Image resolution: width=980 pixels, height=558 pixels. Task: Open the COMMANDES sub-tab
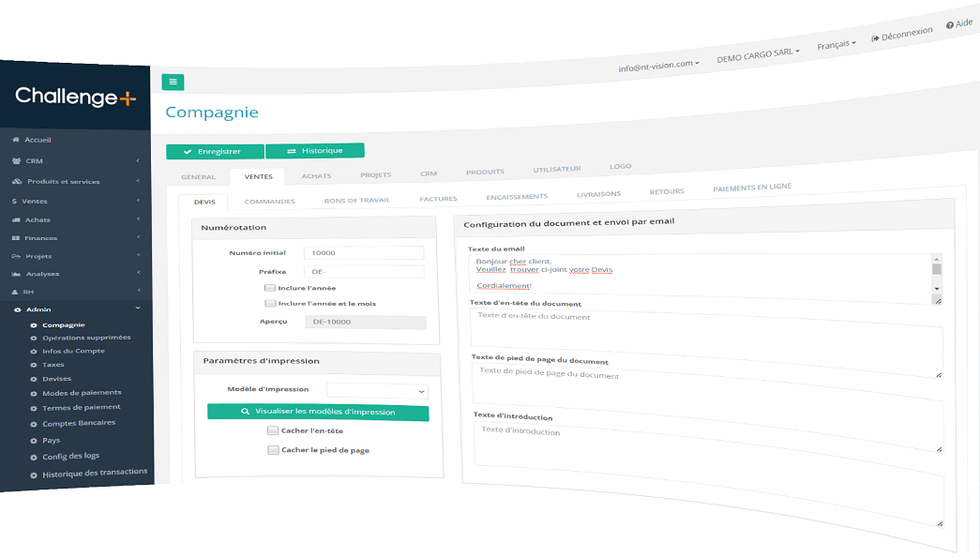pyautogui.click(x=270, y=201)
